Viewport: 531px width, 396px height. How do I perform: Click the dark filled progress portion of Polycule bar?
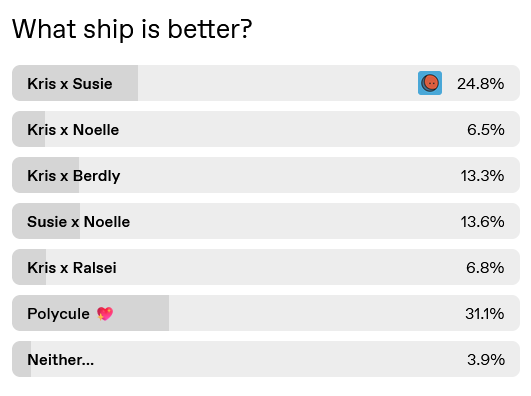coord(142,314)
